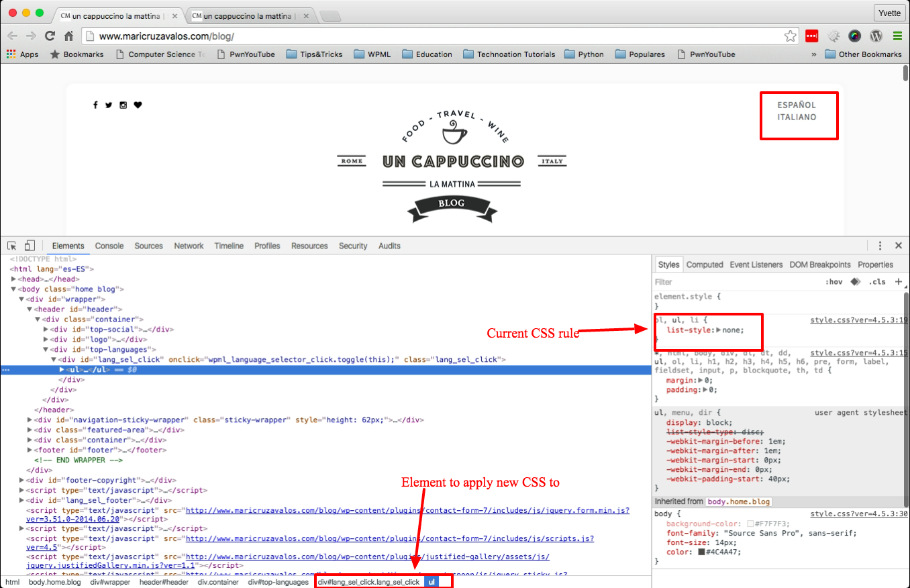Open the Apps shortcut in bookmarks bar
910x588 pixels.
[22, 54]
